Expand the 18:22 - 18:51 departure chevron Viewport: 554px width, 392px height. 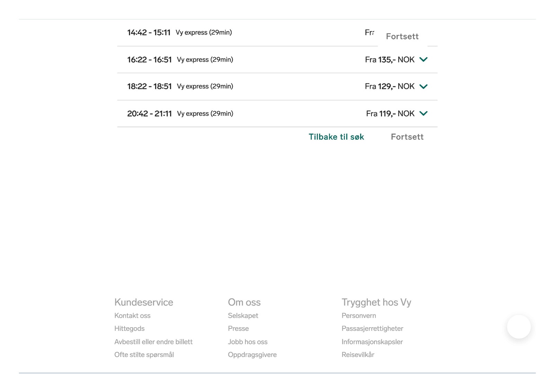[x=423, y=86]
